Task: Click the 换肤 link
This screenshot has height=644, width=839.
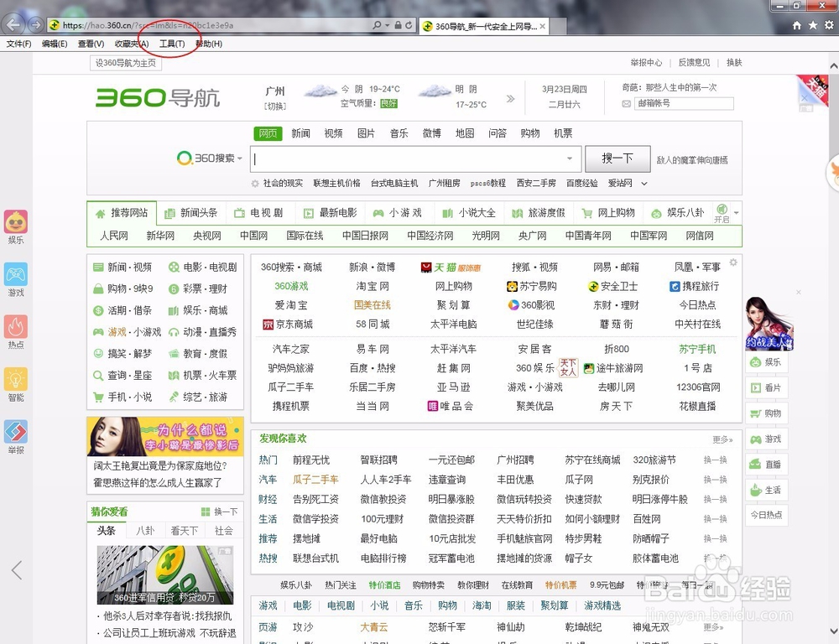Action: [x=734, y=63]
